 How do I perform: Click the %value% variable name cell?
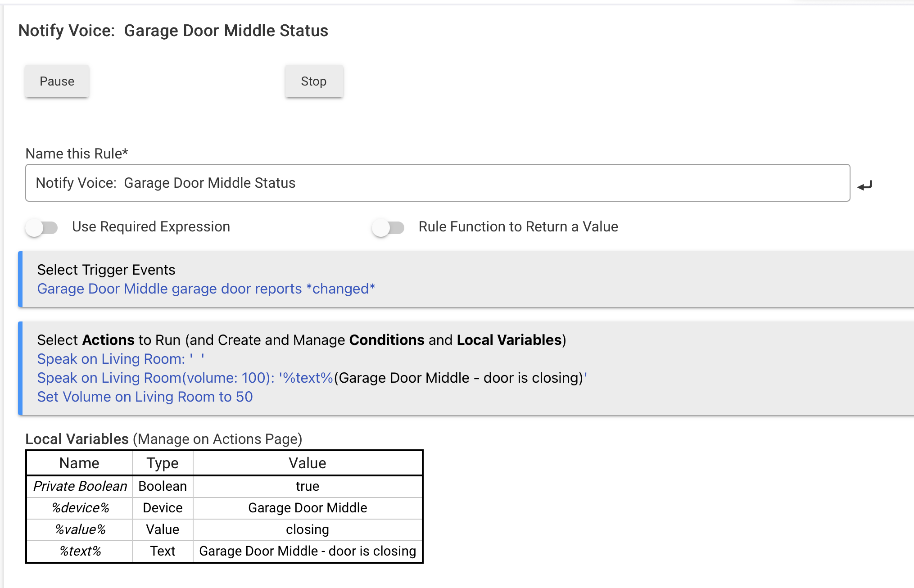point(80,529)
